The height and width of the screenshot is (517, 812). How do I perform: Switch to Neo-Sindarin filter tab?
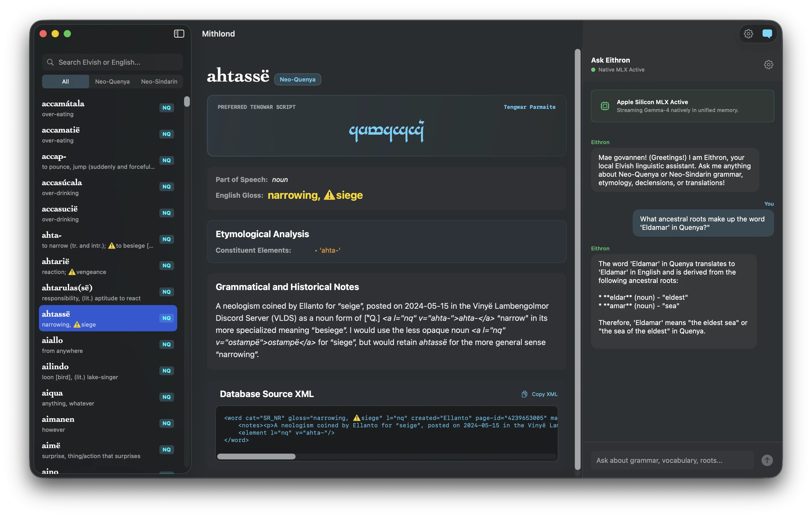point(159,81)
